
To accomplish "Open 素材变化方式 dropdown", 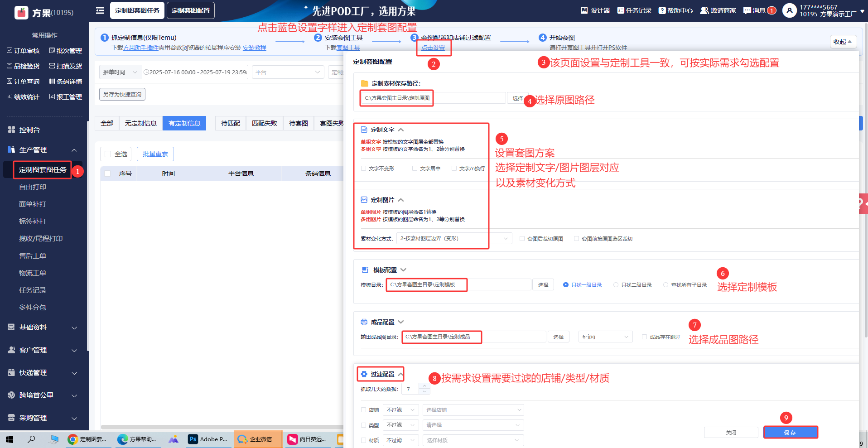I will [x=454, y=238].
